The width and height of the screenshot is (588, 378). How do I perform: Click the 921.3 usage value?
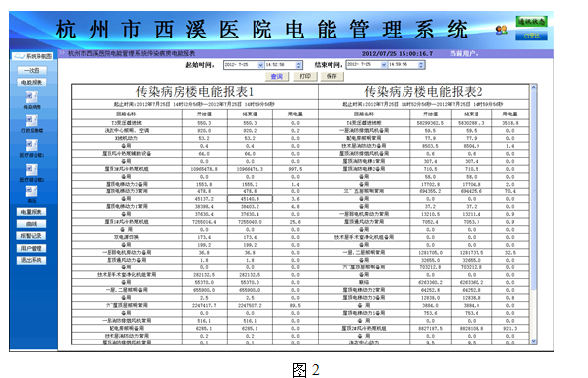[510, 328]
